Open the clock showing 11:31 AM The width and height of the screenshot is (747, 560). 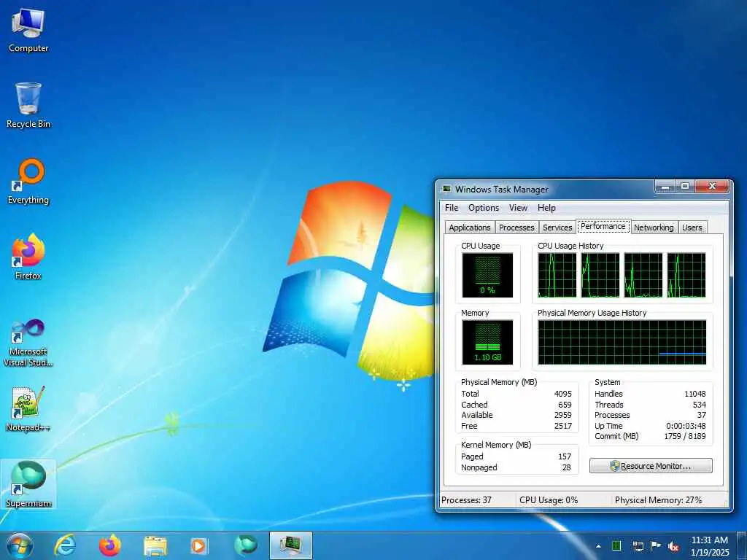710,546
